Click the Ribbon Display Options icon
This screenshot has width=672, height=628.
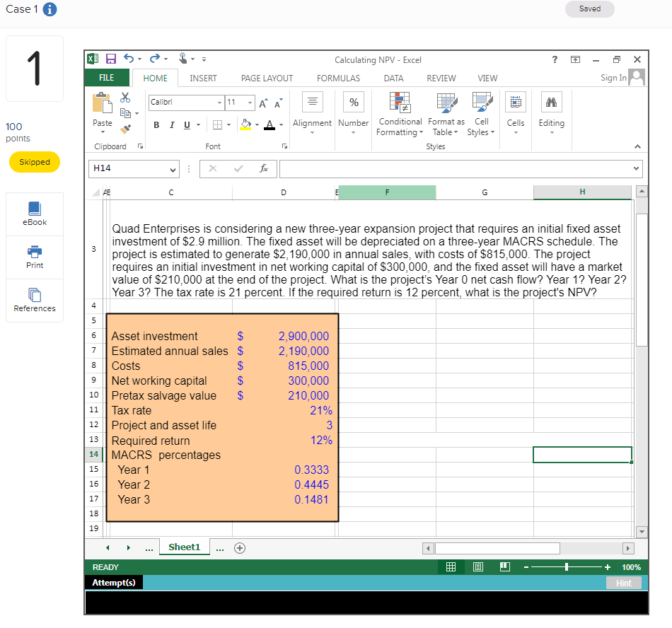tap(575, 59)
